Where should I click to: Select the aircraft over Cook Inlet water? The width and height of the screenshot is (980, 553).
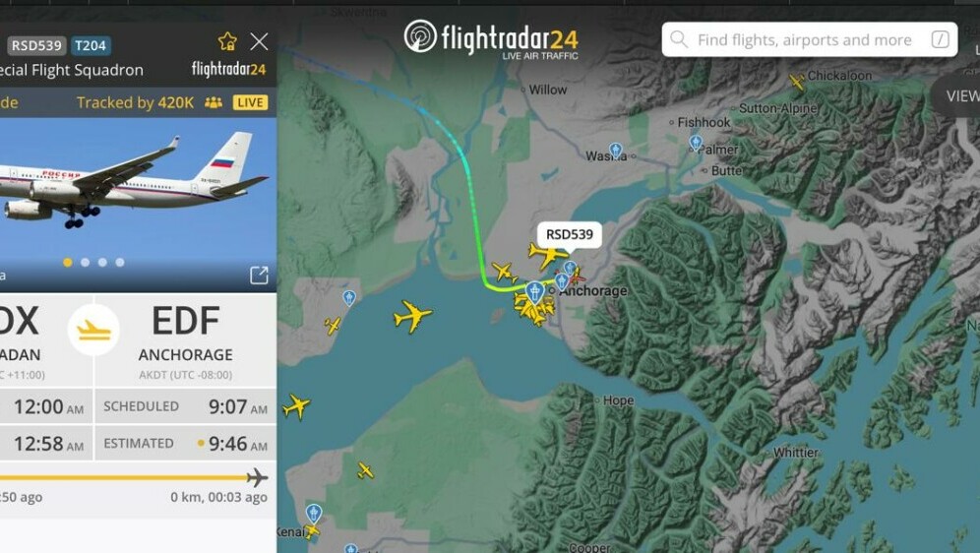coord(412,316)
